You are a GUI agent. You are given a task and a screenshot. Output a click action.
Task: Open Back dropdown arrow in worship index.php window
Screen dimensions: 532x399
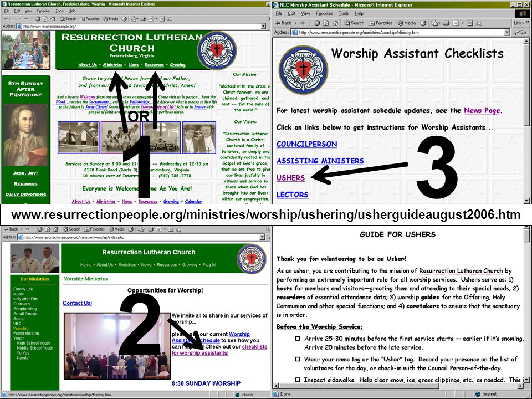tap(21, 229)
